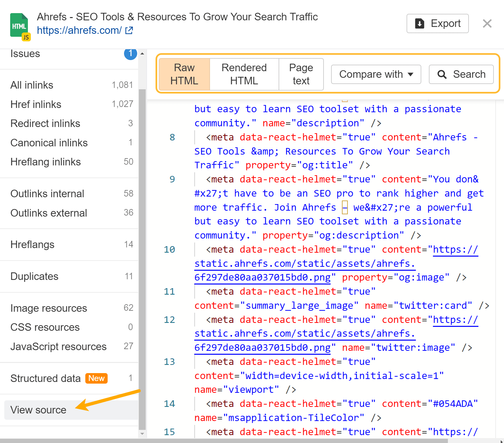Switch to the Page text tab
The height and width of the screenshot is (443, 504).
pos(301,74)
